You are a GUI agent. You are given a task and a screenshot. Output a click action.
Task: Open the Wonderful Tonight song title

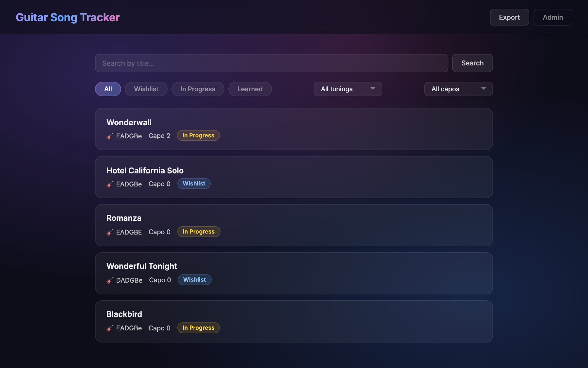click(x=142, y=266)
